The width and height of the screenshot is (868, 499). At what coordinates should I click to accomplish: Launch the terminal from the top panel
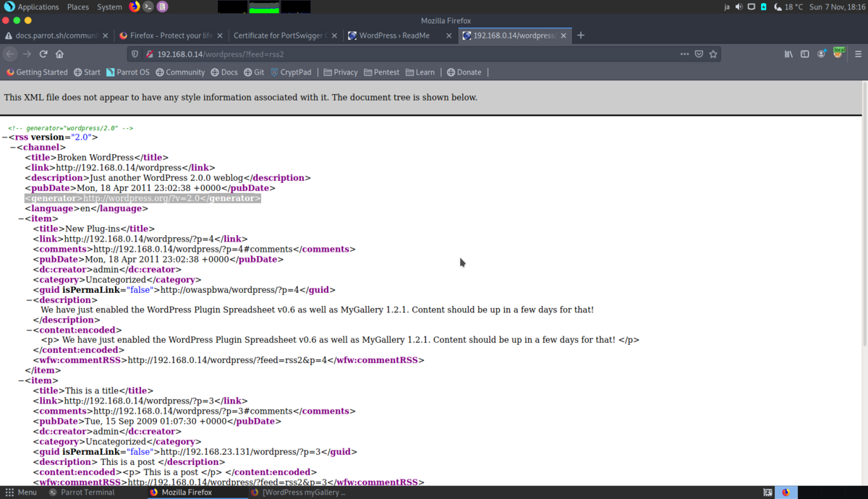pos(148,7)
